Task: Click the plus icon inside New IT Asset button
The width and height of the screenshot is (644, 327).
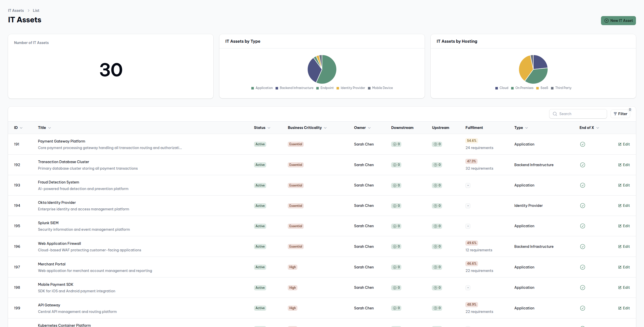Action: pos(606,20)
